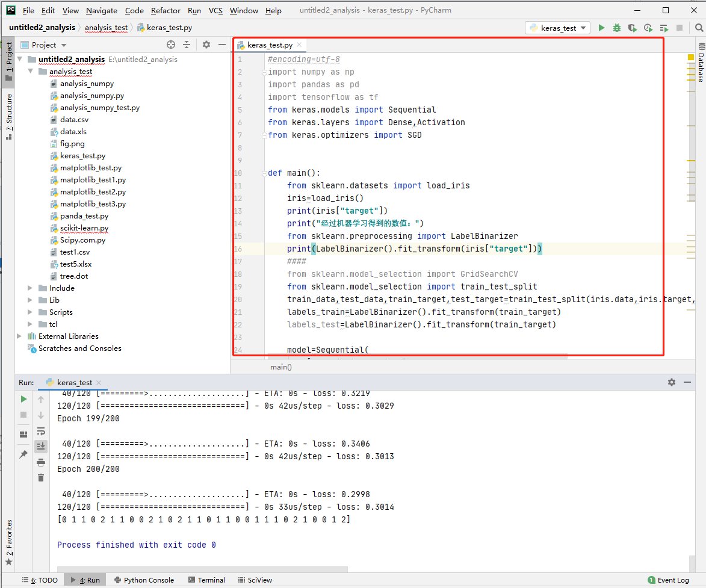Toggle the Favorites side tab
This screenshot has width=706, height=588.
pos(8,542)
